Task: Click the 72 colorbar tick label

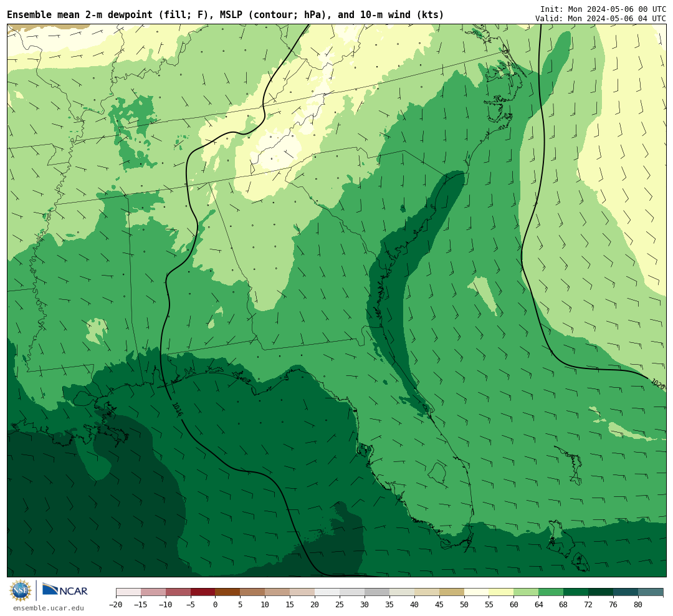Action: (x=589, y=605)
